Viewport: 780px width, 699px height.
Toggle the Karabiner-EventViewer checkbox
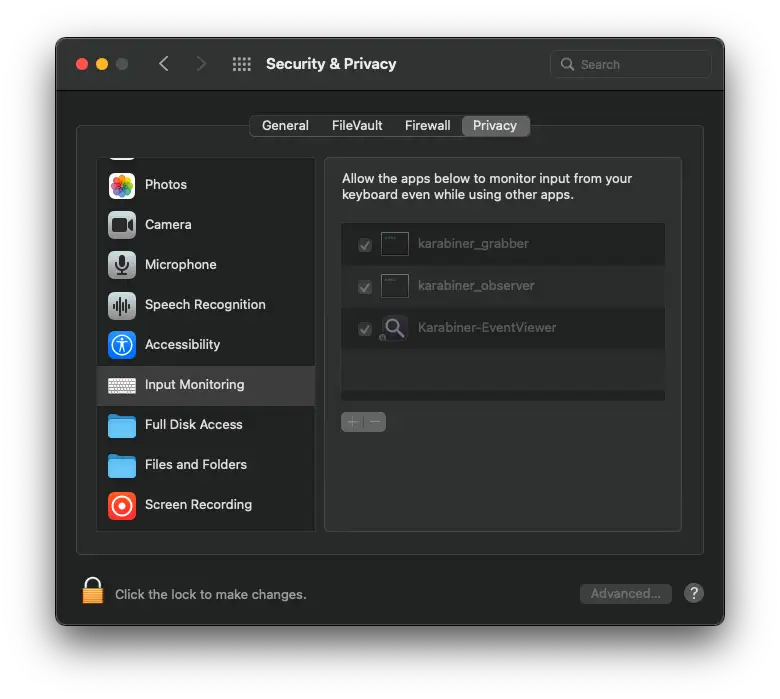pyautogui.click(x=365, y=329)
